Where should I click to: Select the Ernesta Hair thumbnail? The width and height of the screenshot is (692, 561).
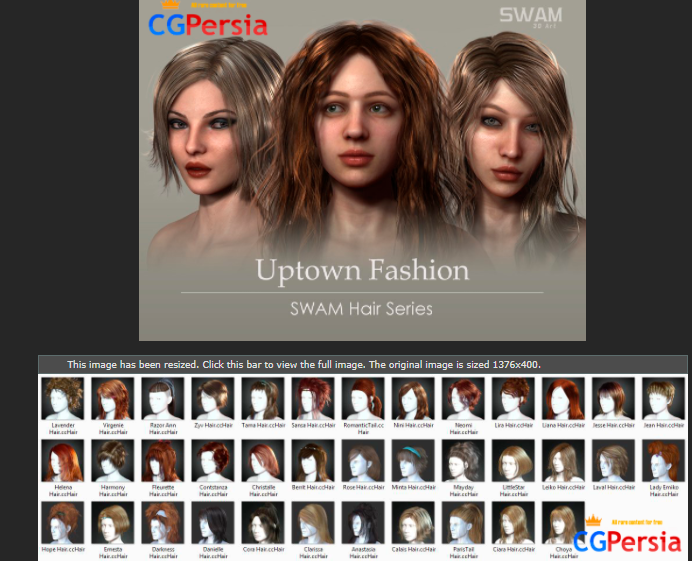pos(113,523)
